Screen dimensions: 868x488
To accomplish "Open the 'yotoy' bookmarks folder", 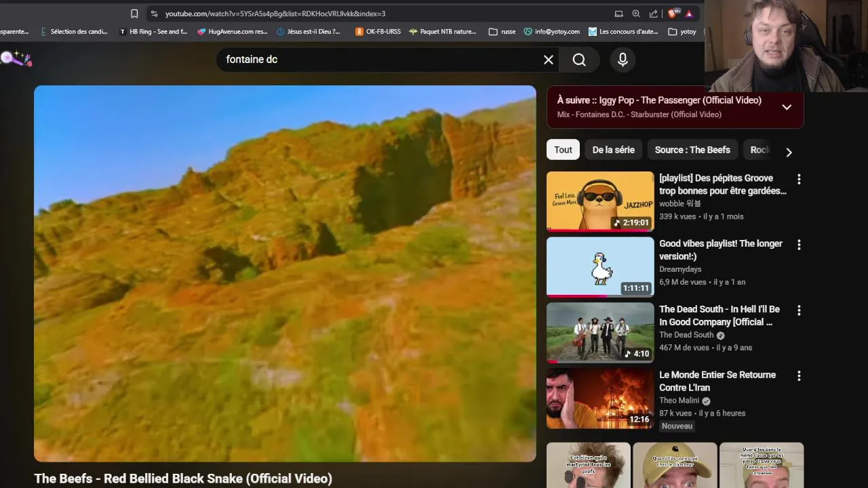I will 682,31.
